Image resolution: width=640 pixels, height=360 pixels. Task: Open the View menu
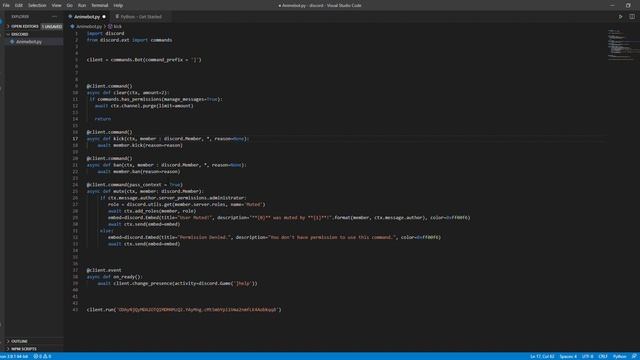56,5
